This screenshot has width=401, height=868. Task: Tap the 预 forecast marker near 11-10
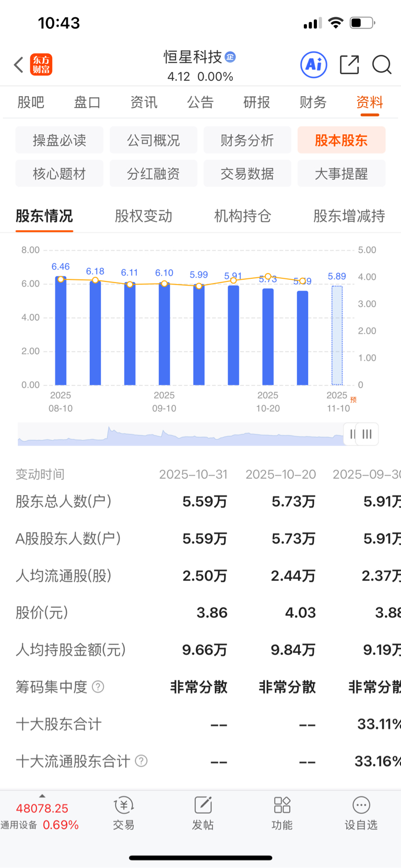[353, 400]
